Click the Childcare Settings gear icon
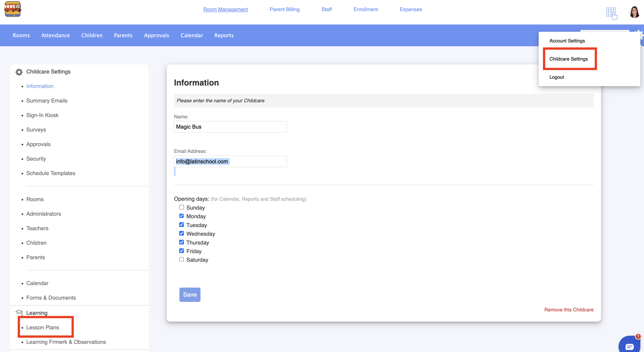Viewport: 644px width, 352px height. coord(19,72)
